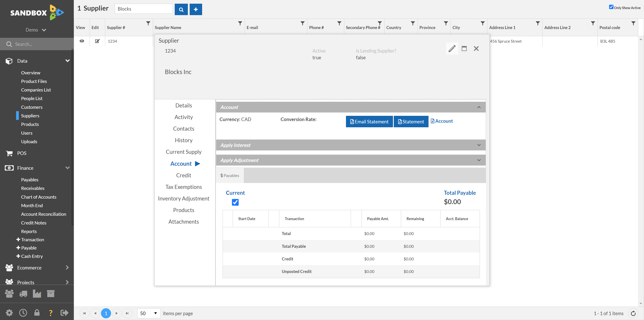Open the items per page dropdown
Screen dimensions: 644x320
(x=149, y=313)
